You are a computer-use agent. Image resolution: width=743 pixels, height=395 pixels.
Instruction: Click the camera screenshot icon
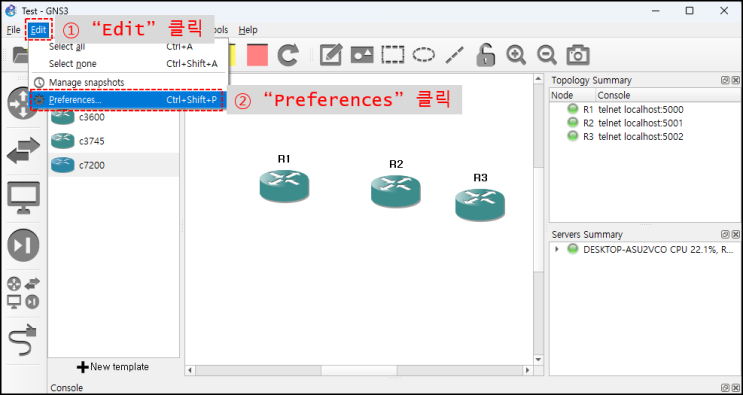click(578, 55)
